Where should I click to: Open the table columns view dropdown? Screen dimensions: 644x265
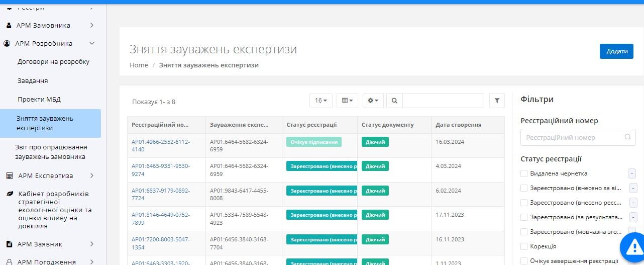[x=347, y=101]
